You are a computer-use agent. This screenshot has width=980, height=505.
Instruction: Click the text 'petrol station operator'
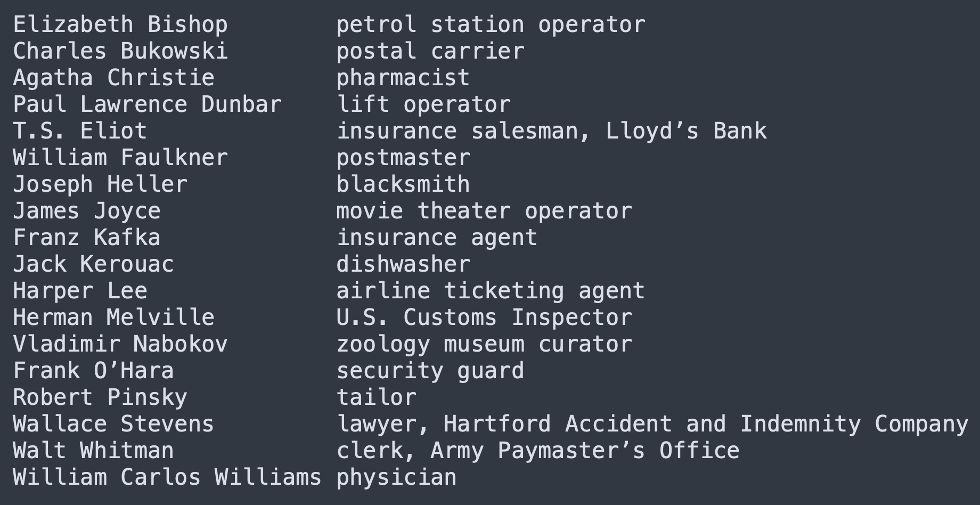click(491, 25)
